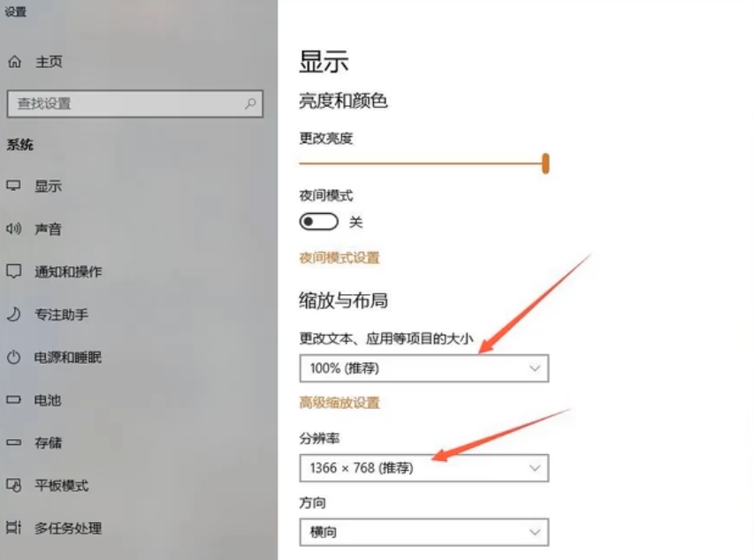The width and height of the screenshot is (754, 560).
Task: Click the speaker icon for 声音
Action: click(13, 228)
